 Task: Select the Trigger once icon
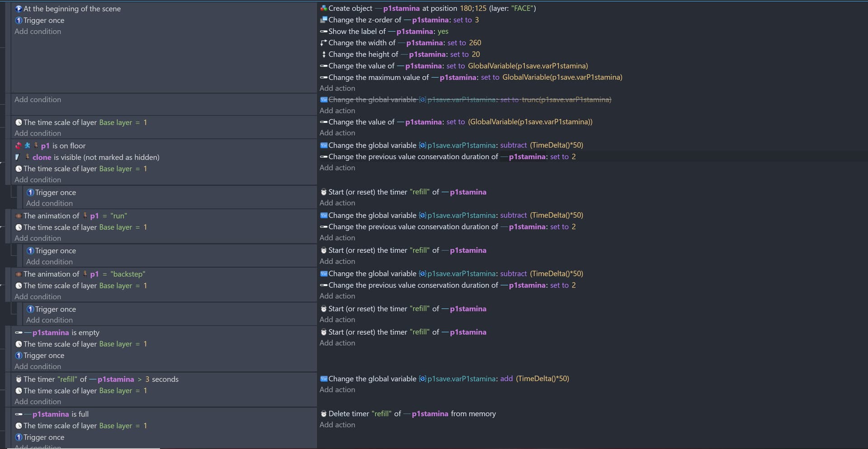click(x=19, y=20)
